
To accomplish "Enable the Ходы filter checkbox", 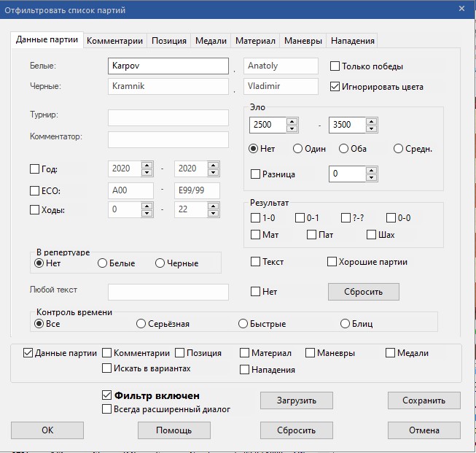I will pyautogui.click(x=34, y=209).
